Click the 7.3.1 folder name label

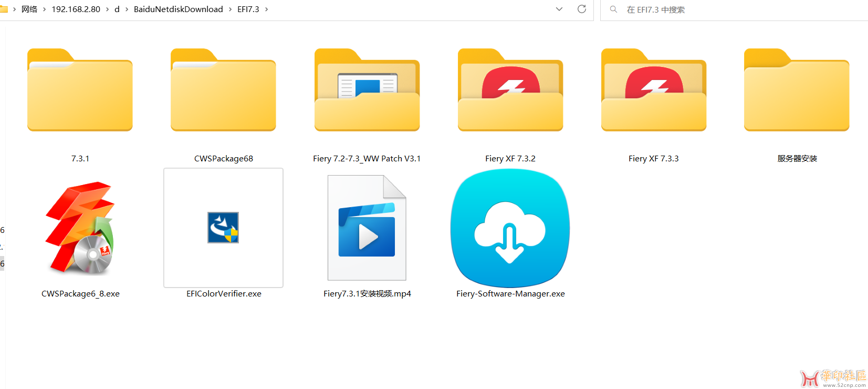point(80,159)
